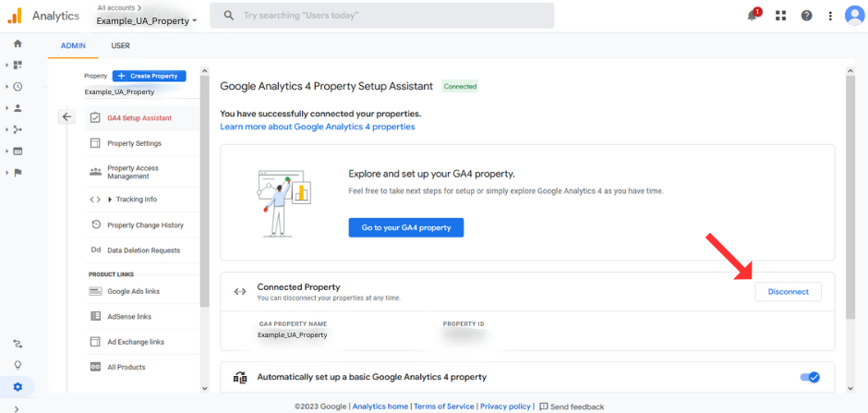This screenshot has width=868, height=413.
Task: Open the Google apps grid icon
Action: tap(780, 16)
